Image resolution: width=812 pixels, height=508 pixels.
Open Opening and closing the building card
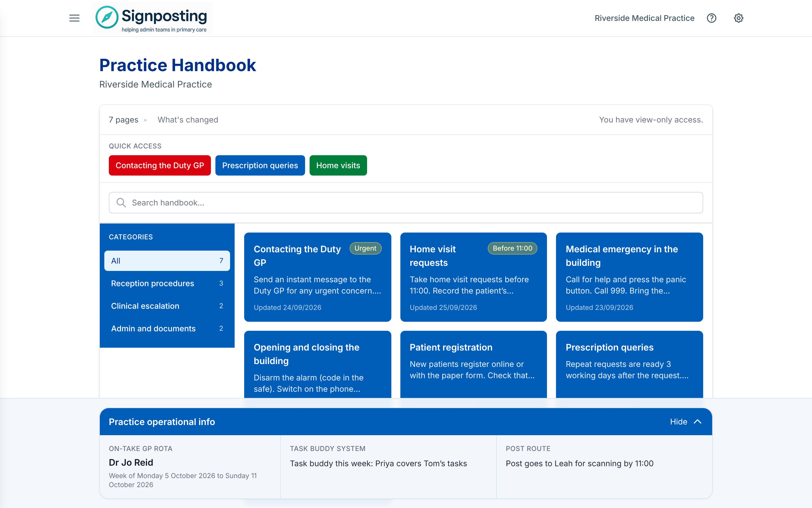point(317,365)
